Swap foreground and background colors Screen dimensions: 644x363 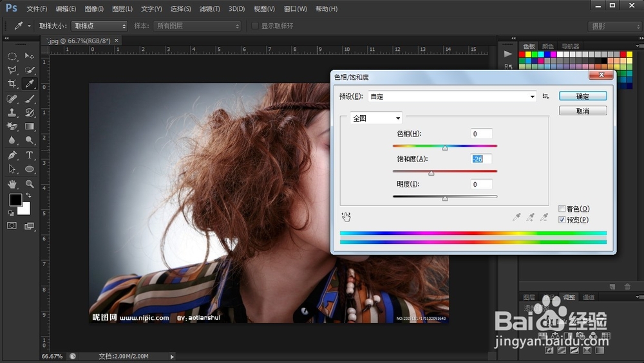tap(28, 196)
